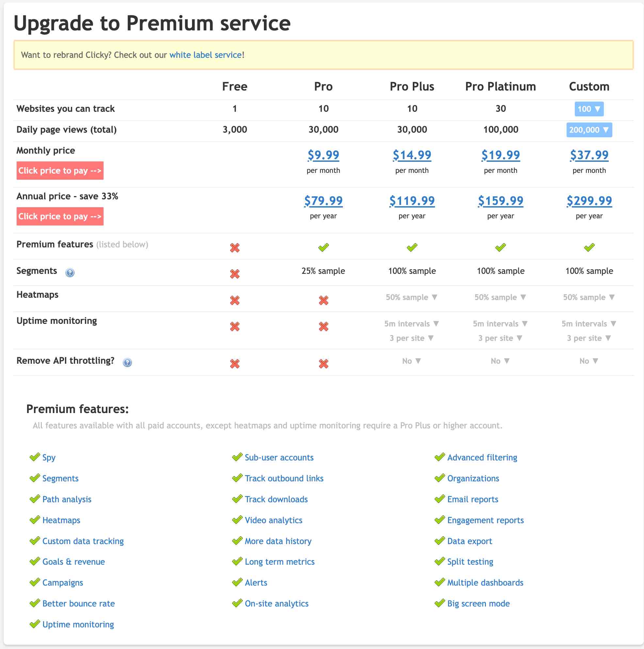Click the red X under Free for Heatmaps
This screenshot has width=644, height=649.
click(x=235, y=300)
